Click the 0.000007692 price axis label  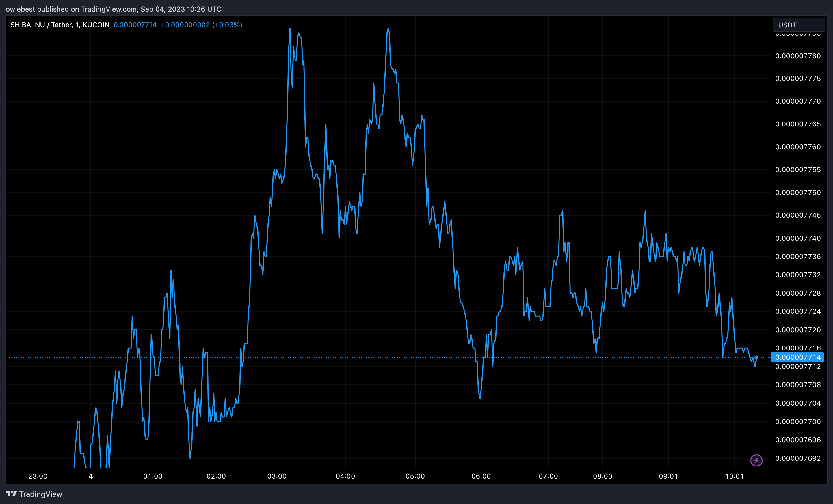[798, 458]
